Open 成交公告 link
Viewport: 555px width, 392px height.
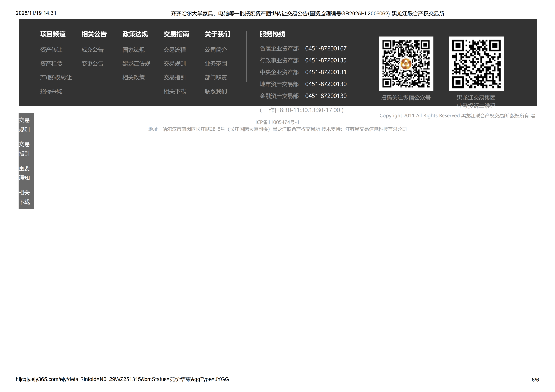click(92, 50)
